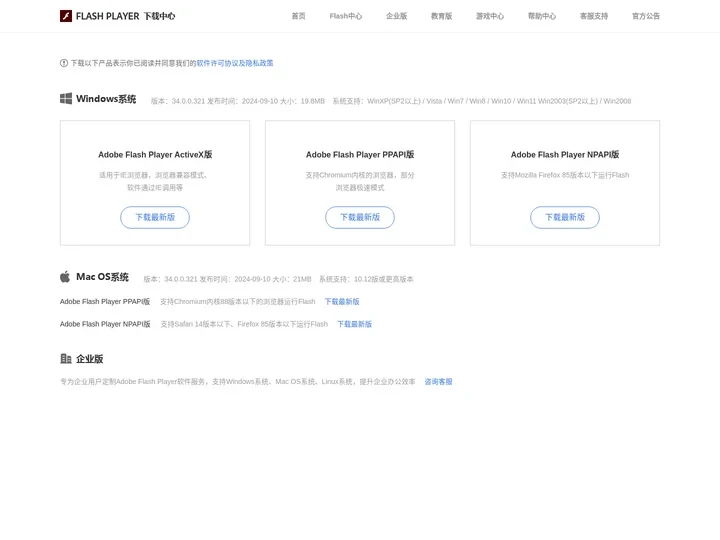
Task: Click the Adobe Flash Player NPAPI版 card title
Action: (565, 155)
